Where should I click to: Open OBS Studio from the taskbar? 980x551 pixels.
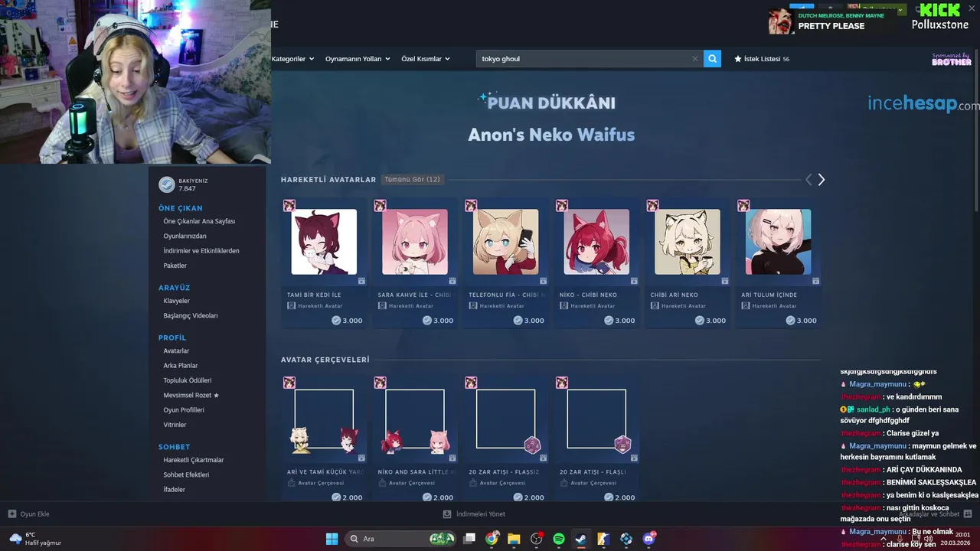pos(537,539)
